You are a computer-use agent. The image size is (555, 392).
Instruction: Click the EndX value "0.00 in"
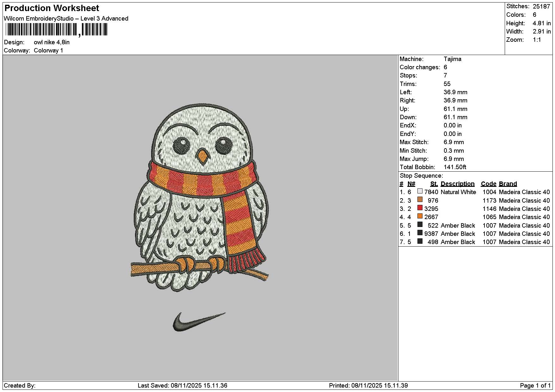(x=453, y=126)
